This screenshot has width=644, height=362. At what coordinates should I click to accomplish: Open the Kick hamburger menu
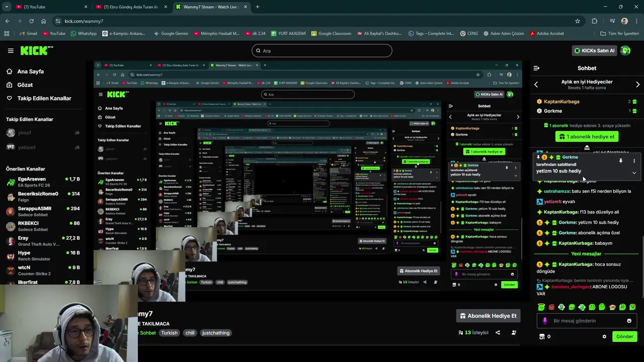tap(11, 51)
